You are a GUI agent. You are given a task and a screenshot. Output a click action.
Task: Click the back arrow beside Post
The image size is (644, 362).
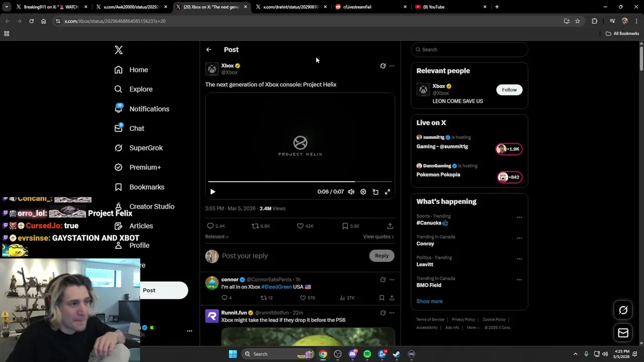pos(208,50)
